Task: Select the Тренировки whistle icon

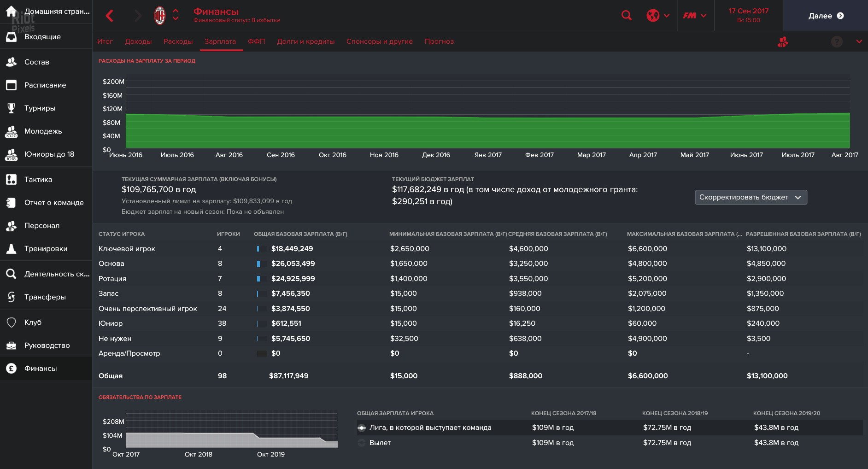Action: [x=12, y=248]
